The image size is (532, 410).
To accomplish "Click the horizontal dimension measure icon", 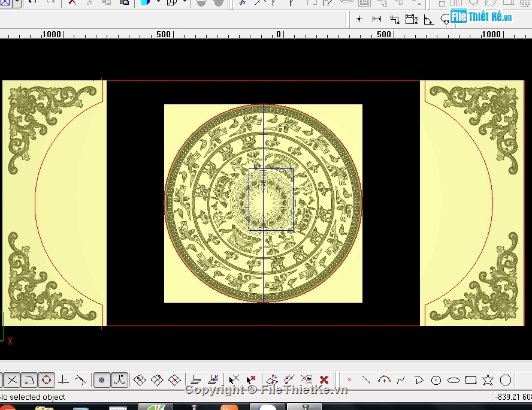I will [377, 19].
